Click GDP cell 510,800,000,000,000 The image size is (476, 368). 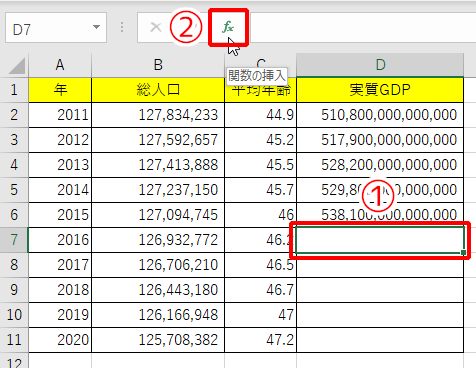click(380, 115)
